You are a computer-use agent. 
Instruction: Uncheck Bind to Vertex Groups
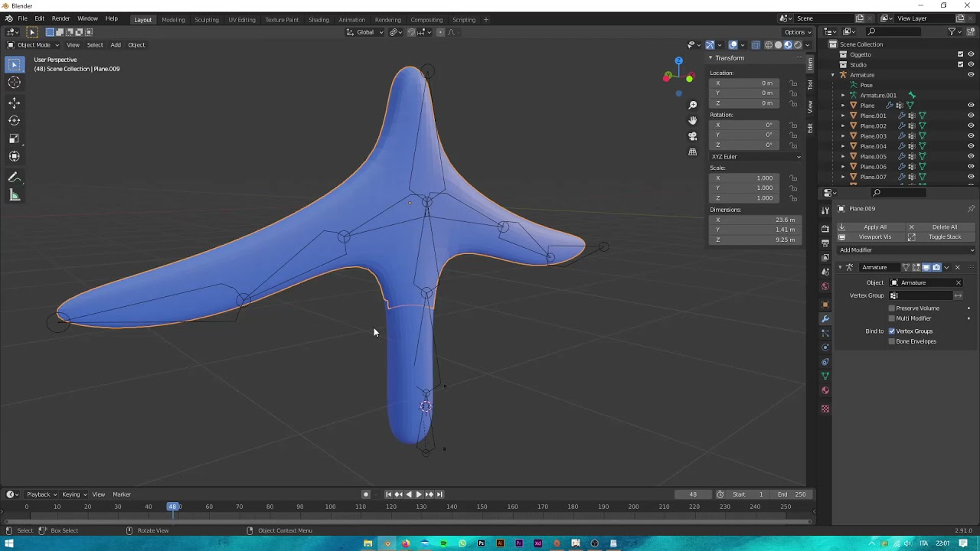[891, 331]
